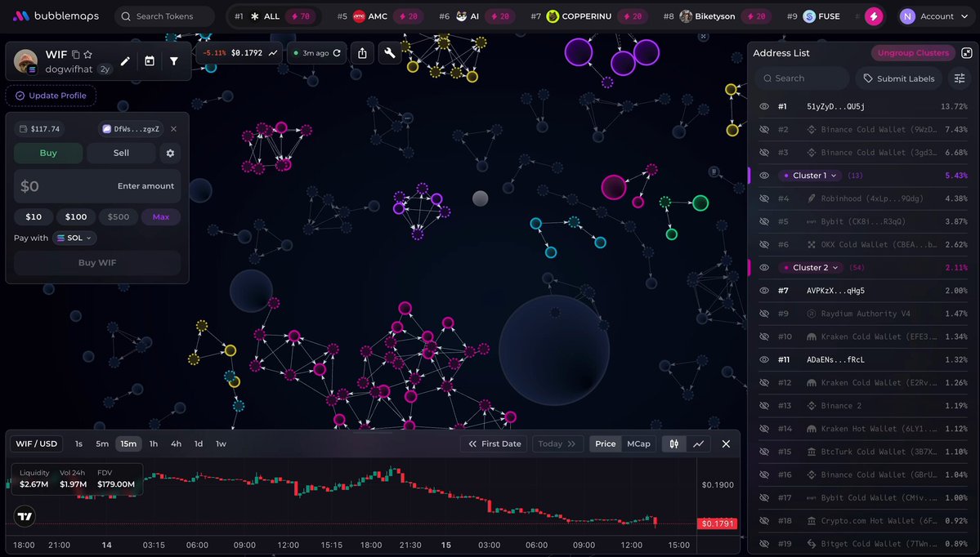
Task: Click Ungroup Clusters button
Action: (913, 53)
